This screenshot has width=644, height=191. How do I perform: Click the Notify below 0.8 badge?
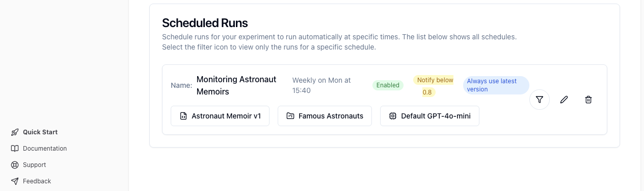434,86
